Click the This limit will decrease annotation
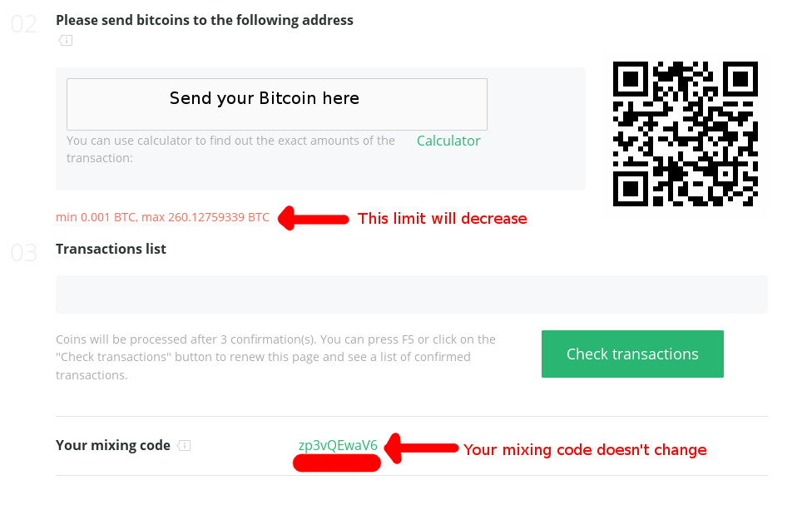The image size is (812, 505). pos(442,219)
